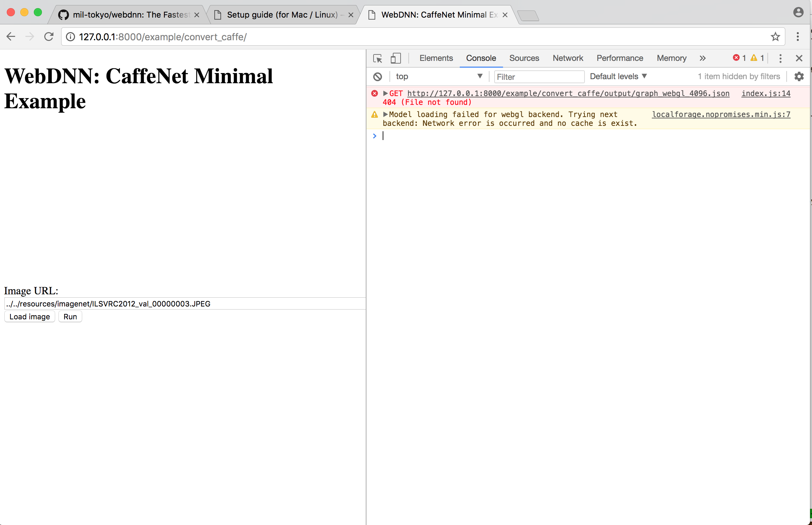This screenshot has height=525, width=812.
Task: Clear the console with the ban icon
Action: [x=377, y=77]
